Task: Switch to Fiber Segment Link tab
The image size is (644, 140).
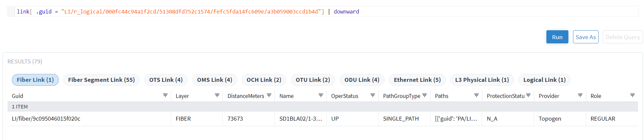Action: pyautogui.click(x=101, y=80)
